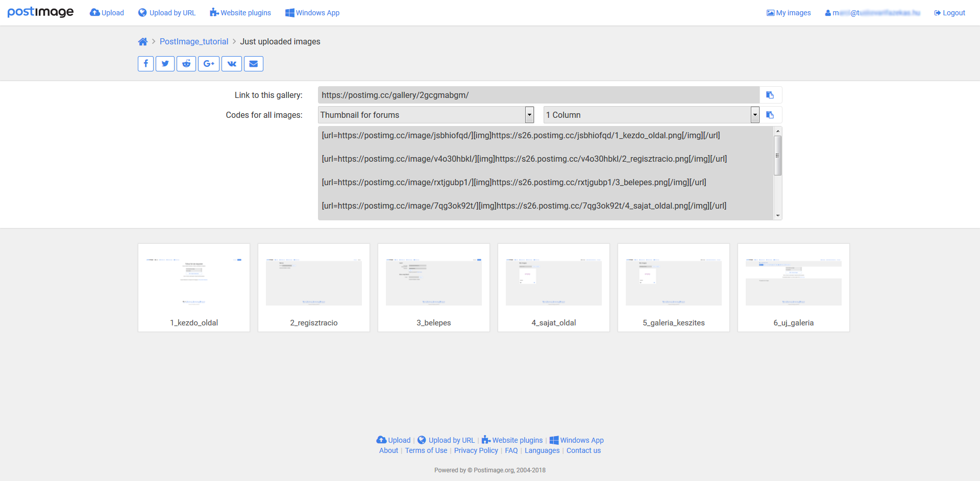Select the code line for 3_belepes.png
Image resolution: width=980 pixels, height=481 pixels.
514,183
